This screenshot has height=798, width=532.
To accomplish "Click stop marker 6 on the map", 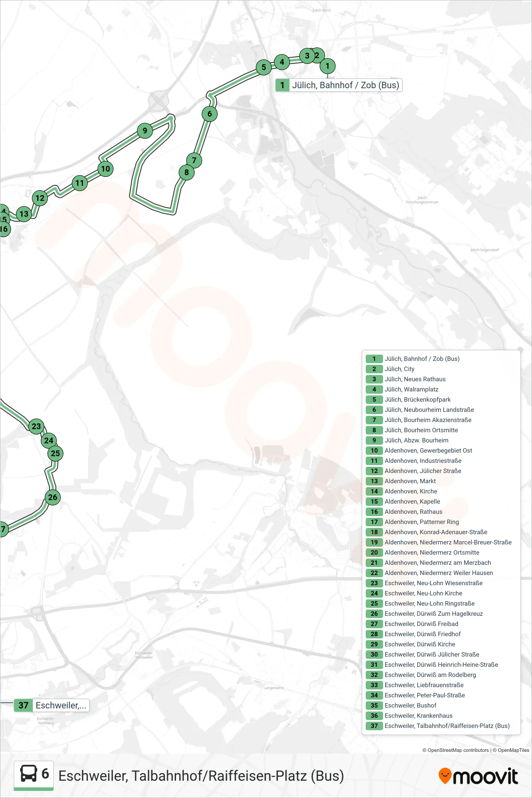I will tap(210, 114).
